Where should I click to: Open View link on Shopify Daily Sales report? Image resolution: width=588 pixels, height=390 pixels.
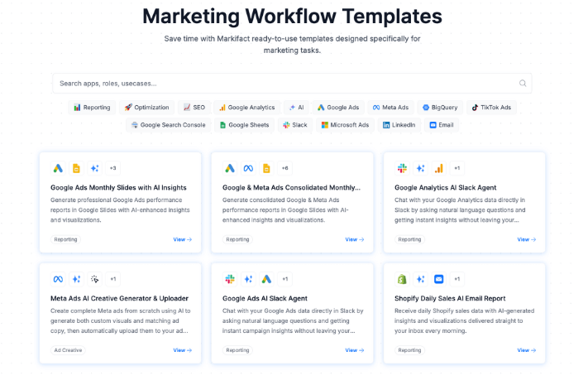pyautogui.click(x=526, y=350)
